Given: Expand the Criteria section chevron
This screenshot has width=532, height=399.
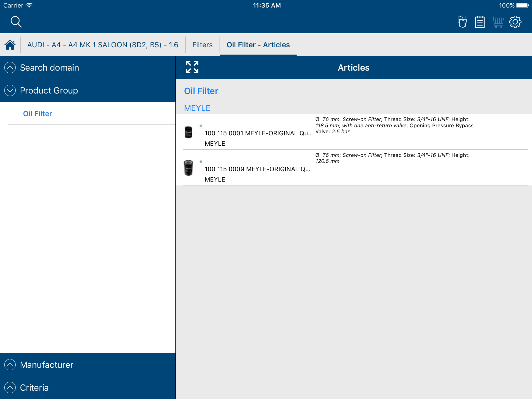Looking at the screenshot, I should [x=10, y=388].
